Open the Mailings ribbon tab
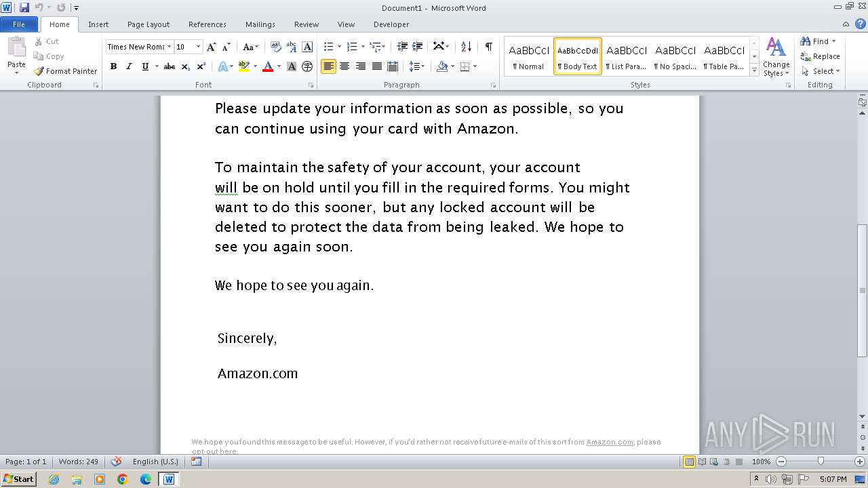Viewport: 868px width, 488px height. point(260,24)
